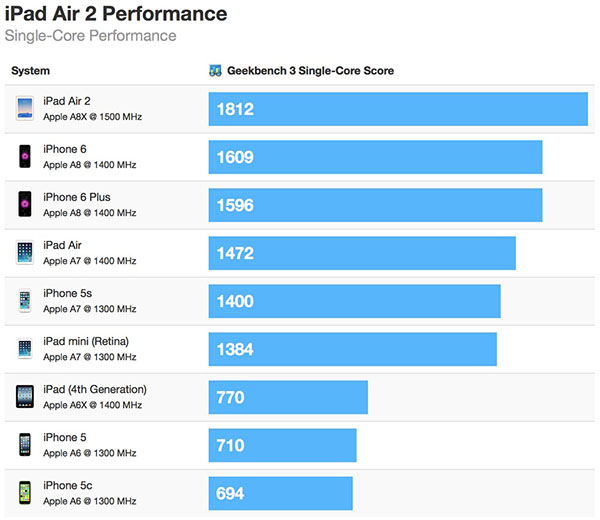Viewport: 600px width, 520px height.
Task: Click the iPad Air 2 device icon
Action: click(25, 109)
